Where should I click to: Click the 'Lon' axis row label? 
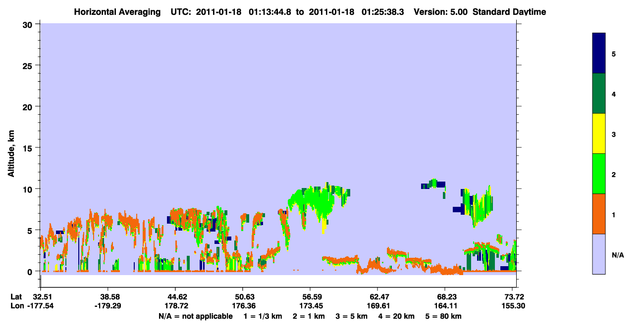[17, 306]
